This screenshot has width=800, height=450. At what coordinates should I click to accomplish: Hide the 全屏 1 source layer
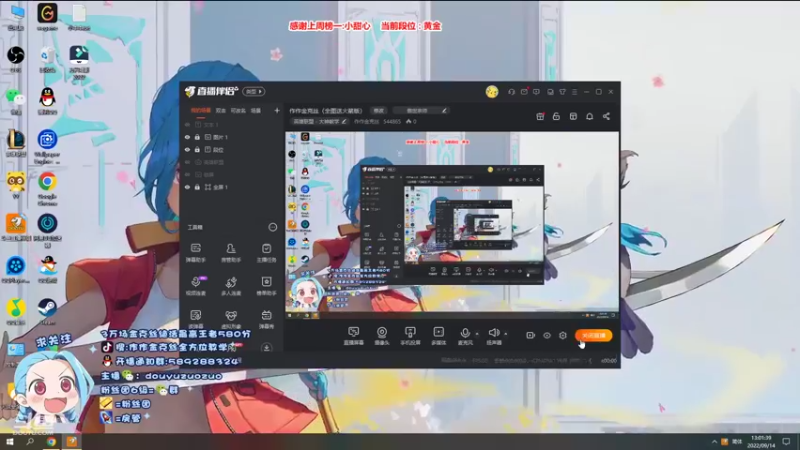pos(187,187)
